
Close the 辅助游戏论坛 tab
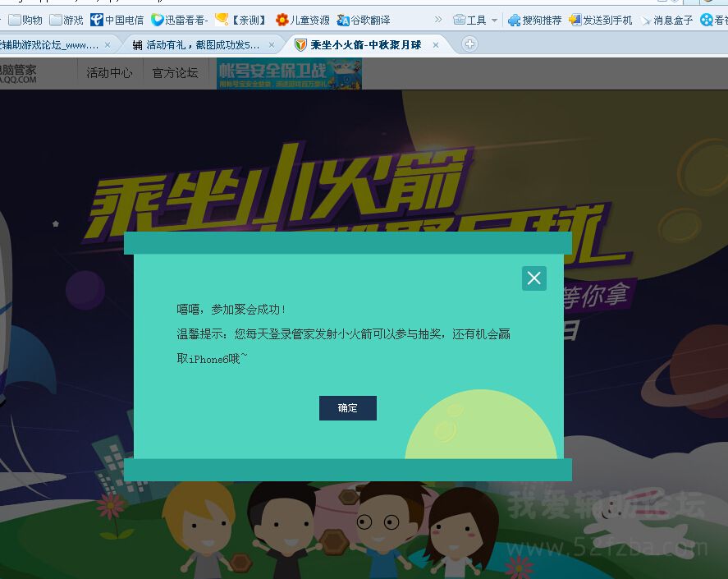point(108,45)
